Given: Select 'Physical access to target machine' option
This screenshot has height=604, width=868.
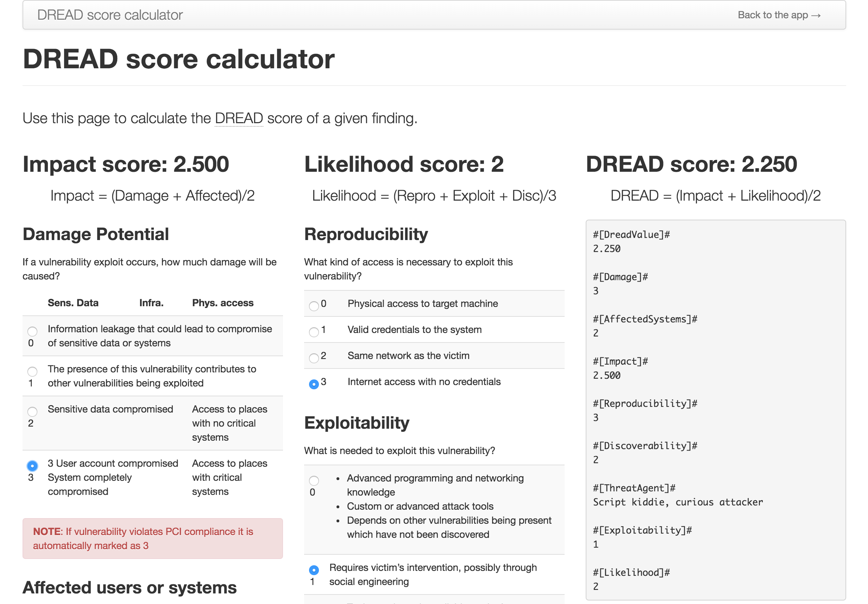Looking at the screenshot, I should click(x=314, y=306).
